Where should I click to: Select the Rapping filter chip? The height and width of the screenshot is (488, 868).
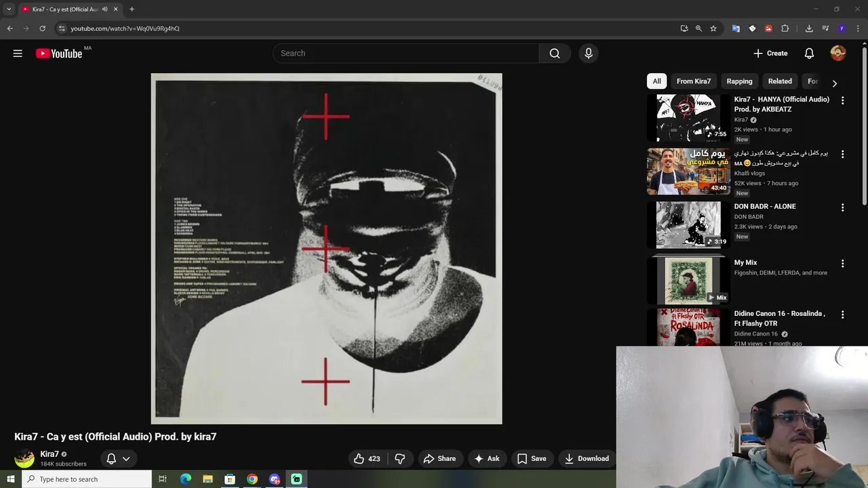pos(739,81)
